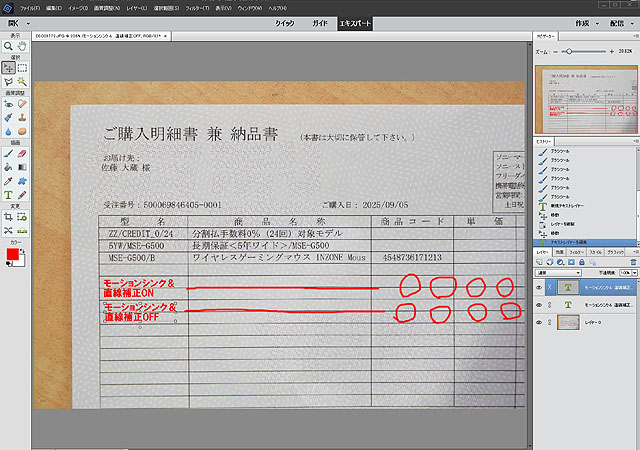
Task: Select the Brush tool in toolbox
Action: tap(8, 154)
